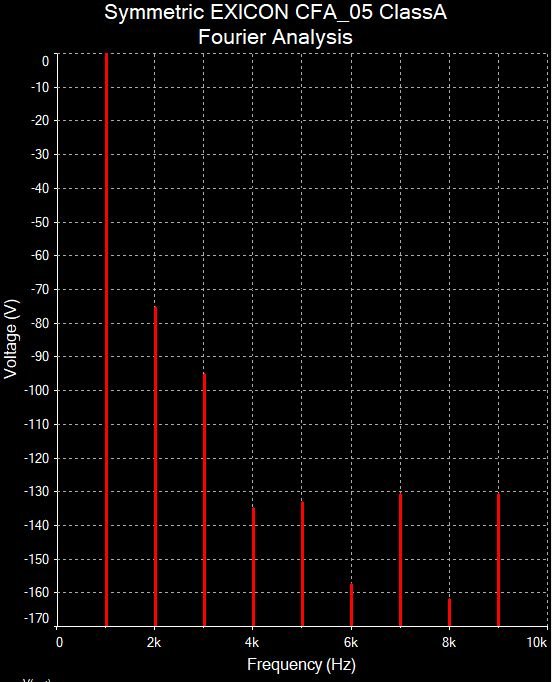Select the 9 kHz harmonic bar
Image resolution: width=552 pixels, height=682 pixels.
tap(498, 560)
